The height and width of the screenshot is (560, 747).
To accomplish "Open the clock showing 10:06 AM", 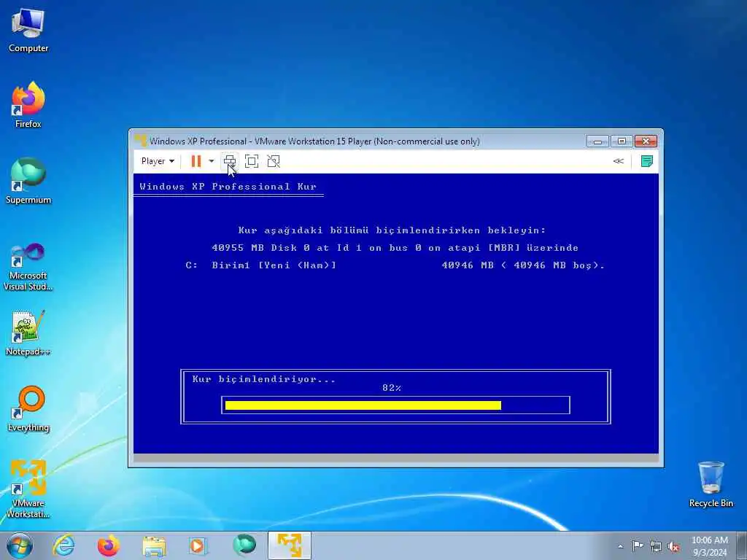I will (x=709, y=546).
